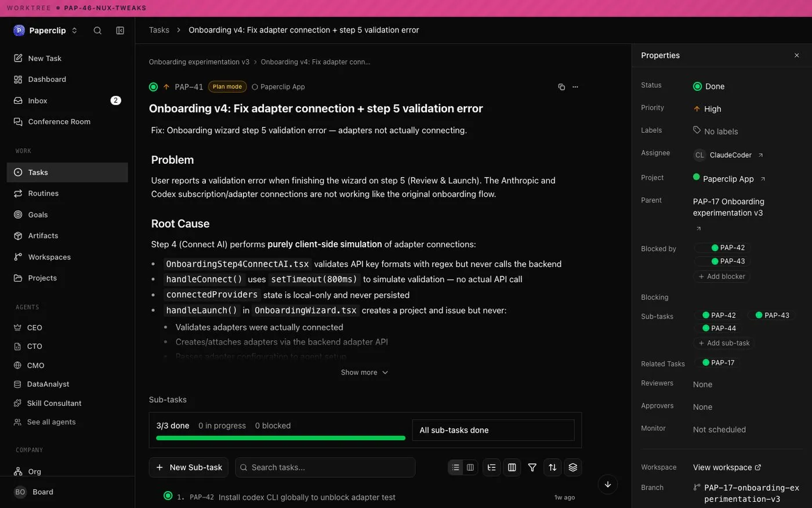This screenshot has width=812, height=508.
Task: Open Routines in sidebar
Action: [x=67, y=193]
